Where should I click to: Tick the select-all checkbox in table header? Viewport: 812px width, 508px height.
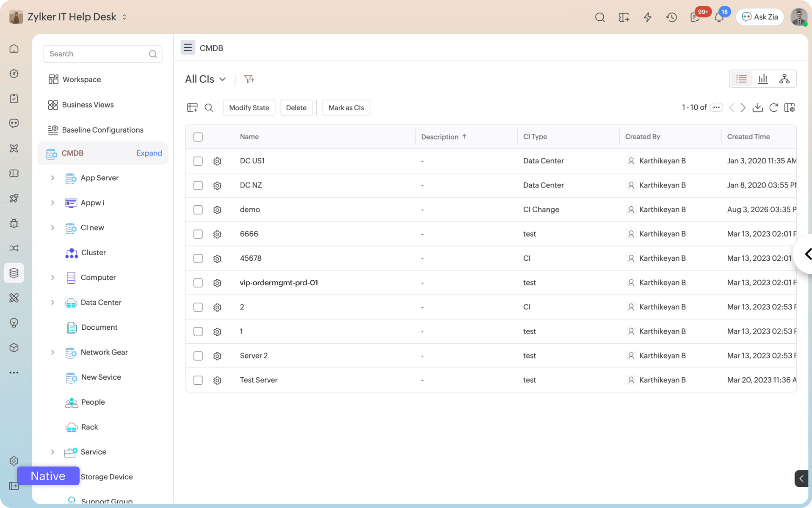[198, 137]
